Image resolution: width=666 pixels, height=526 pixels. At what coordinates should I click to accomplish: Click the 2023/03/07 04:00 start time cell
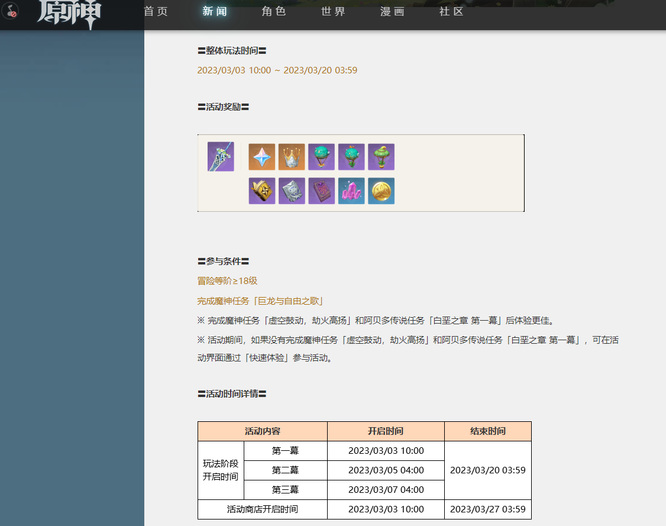pyautogui.click(x=386, y=490)
